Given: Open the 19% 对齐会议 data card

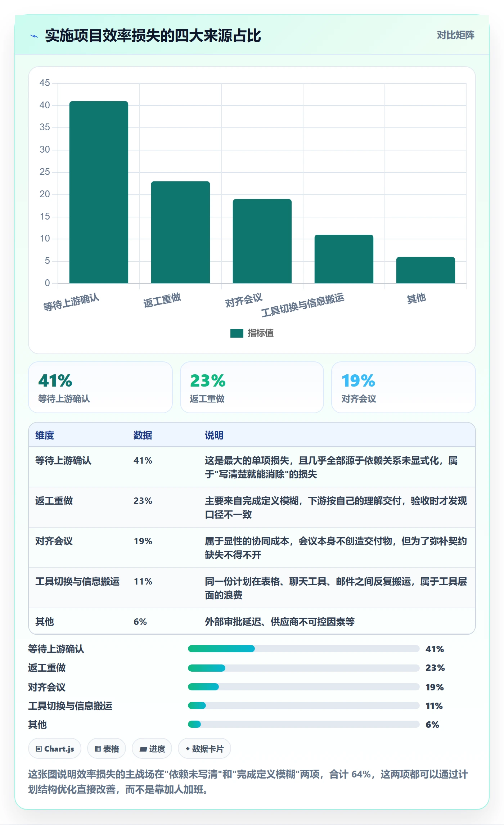Looking at the screenshot, I should (x=404, y=387).
